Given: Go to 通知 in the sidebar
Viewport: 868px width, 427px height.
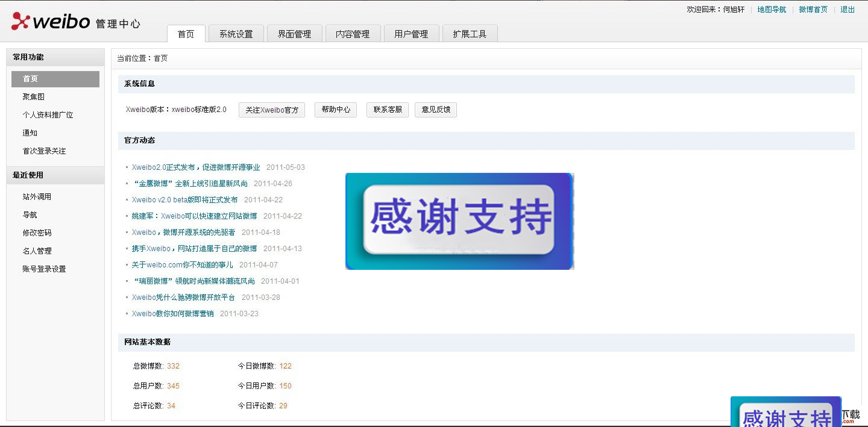Looking at the screenshot, I should [x=30, y=133].
